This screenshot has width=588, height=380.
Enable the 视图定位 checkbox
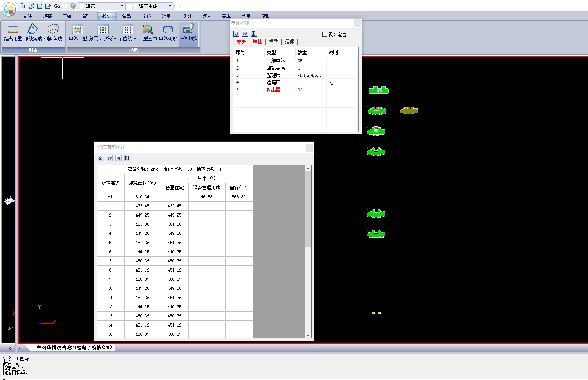[x=325, y=34]
